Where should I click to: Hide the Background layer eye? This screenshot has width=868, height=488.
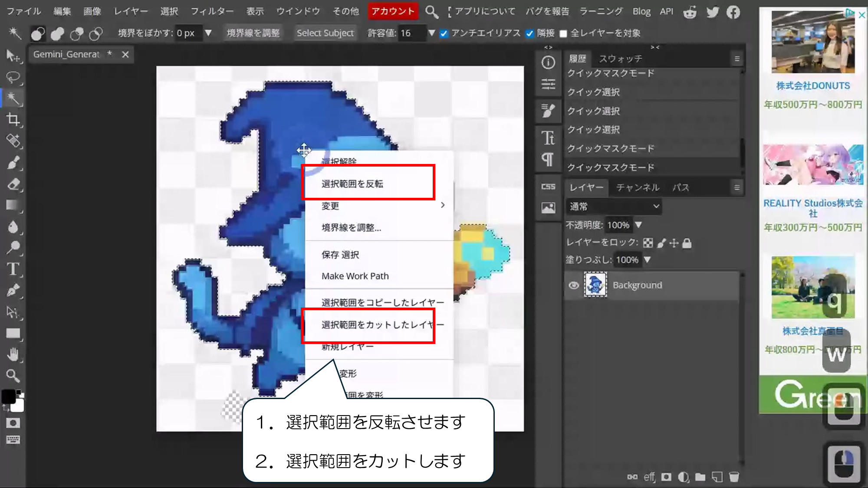[574, 285]
